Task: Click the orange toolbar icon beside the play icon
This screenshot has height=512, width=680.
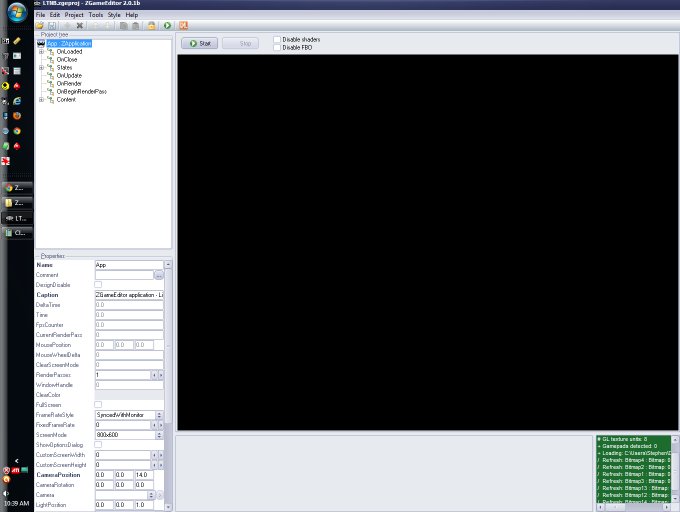Action: (183, 26)
